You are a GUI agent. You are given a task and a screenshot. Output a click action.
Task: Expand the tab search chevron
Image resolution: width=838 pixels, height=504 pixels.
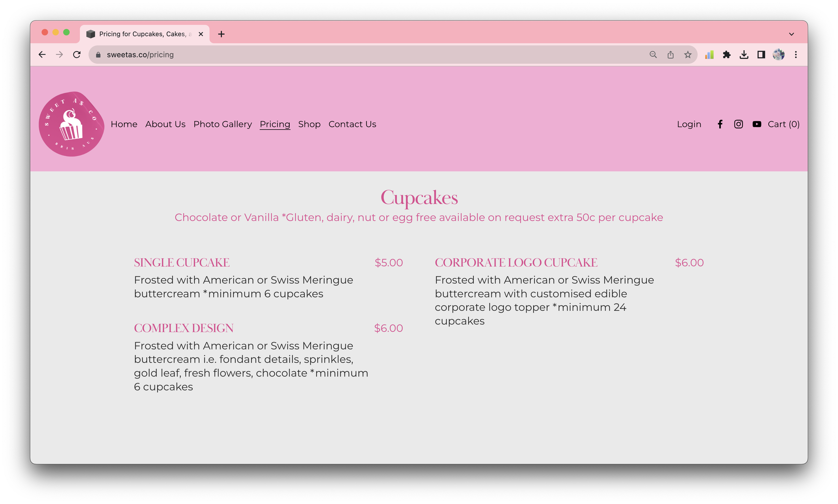click(791, 33)
